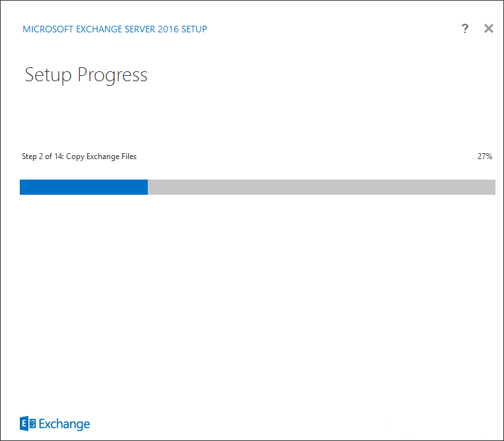Click the word Progress in the heading
Screen dimensions: 504x441
click(x=113, y=76)
